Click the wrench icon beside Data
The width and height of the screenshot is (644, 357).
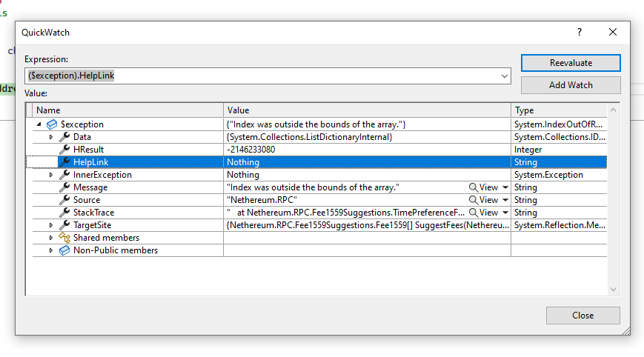click(x=64, y=136)
